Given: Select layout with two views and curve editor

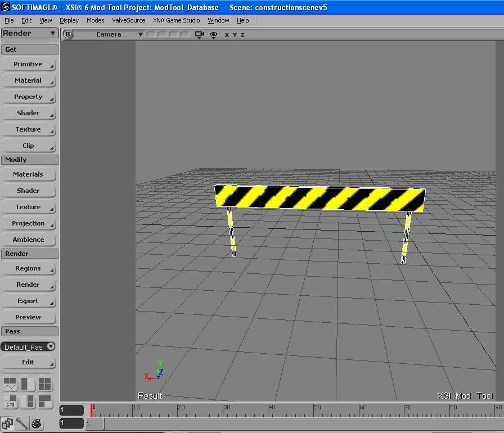Looking at the screenshot, I should (10, 384).
